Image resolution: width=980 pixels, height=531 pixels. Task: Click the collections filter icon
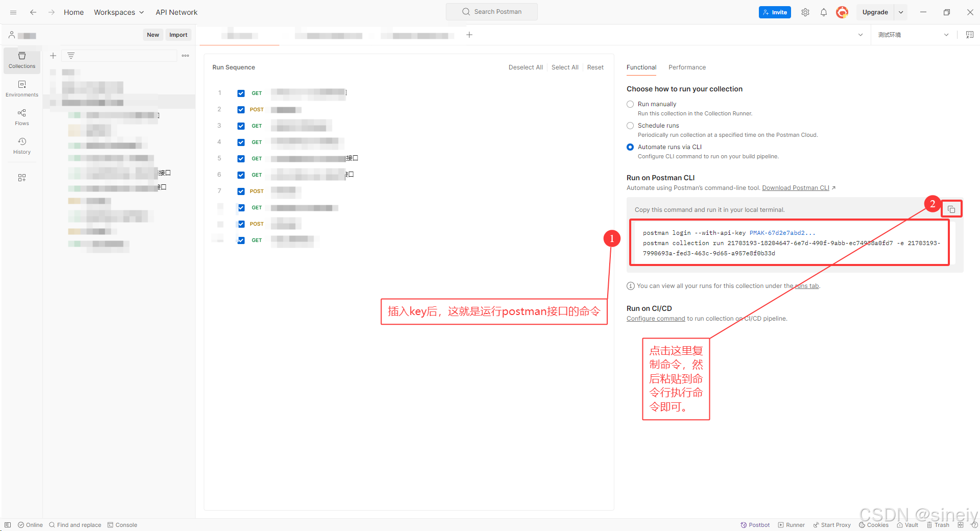(71, 56)
